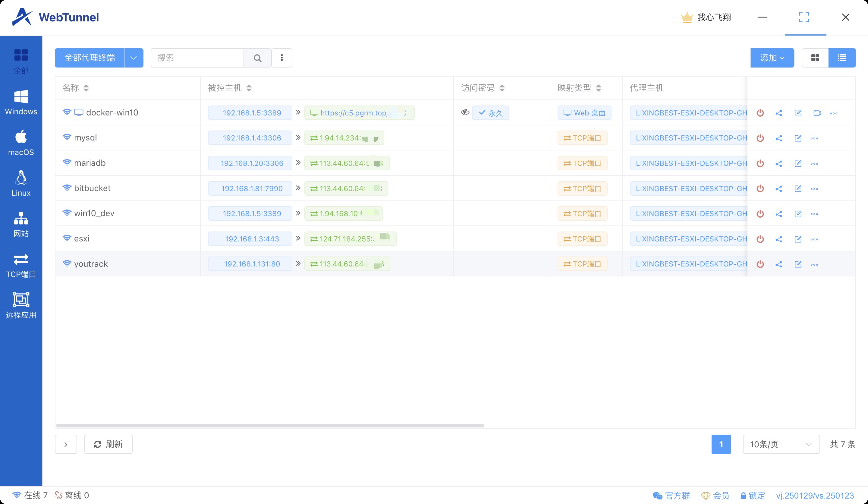Select the TCP端口 sidebar category

click(x=21, y=265)
